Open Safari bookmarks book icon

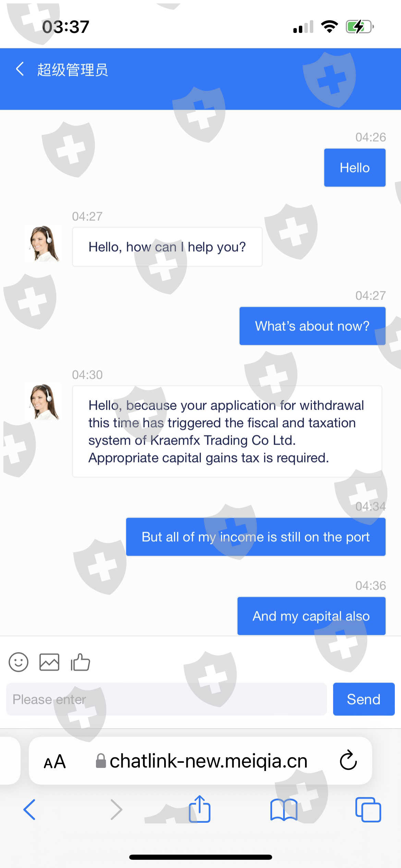pyautogui.click(x=284, y=810)
